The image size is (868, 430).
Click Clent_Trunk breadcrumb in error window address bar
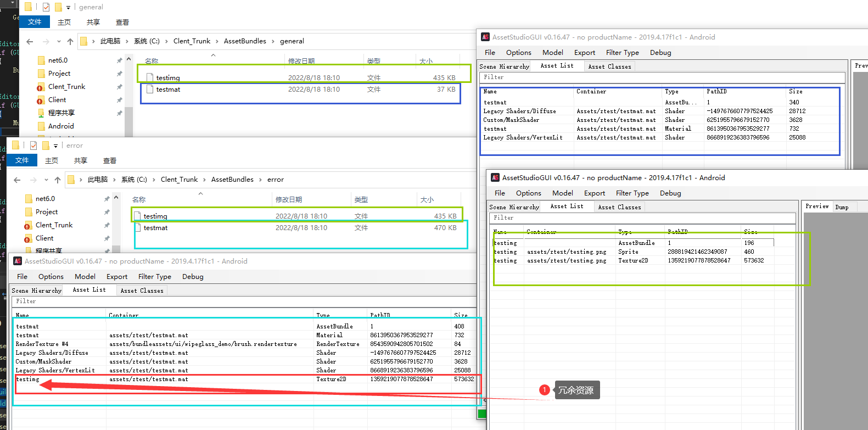(x=179, y=180)
